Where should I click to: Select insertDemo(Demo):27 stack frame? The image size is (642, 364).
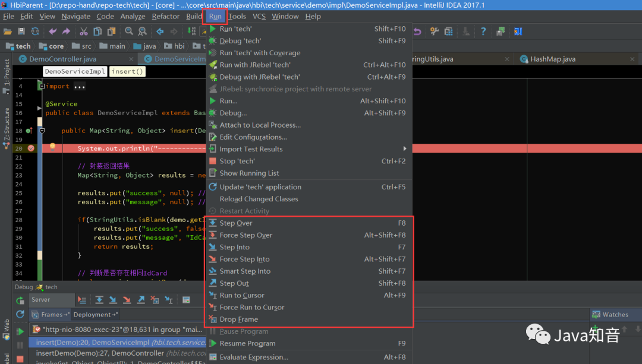[x=118, y=353]
